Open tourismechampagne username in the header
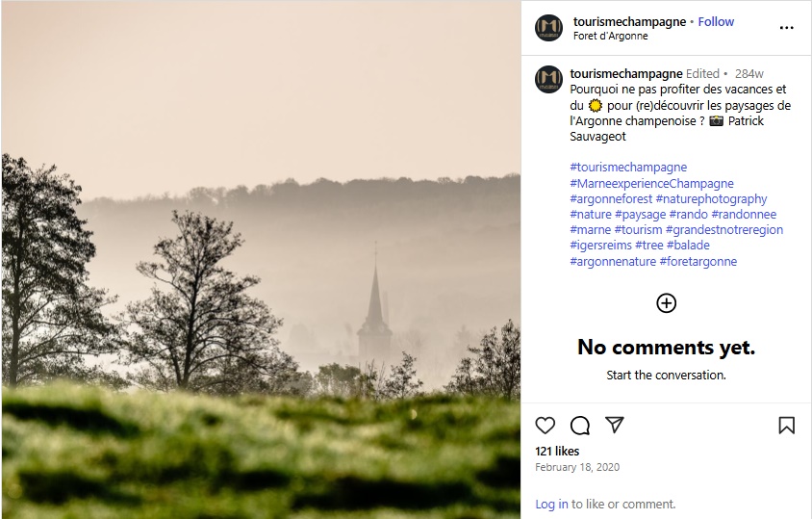This screenshot has height=519, width=812. pyautogui.click(x=629, y=22)
